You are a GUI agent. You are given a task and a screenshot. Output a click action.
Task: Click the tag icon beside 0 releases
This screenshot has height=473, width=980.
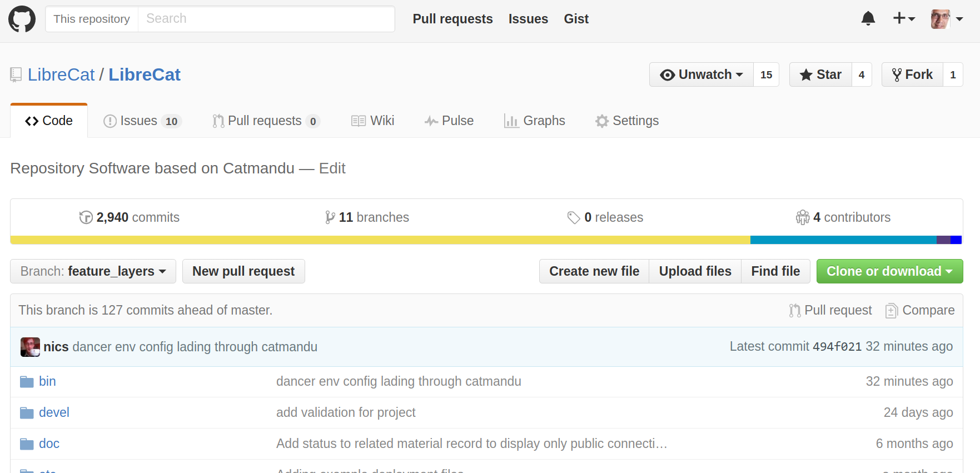(x=574, y=217)
